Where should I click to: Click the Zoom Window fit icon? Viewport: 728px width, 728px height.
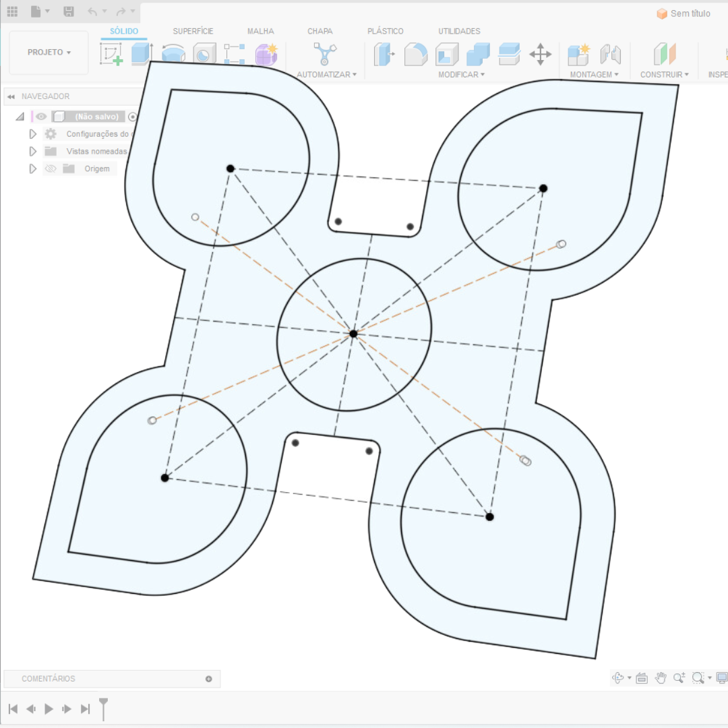pos(698,678)
